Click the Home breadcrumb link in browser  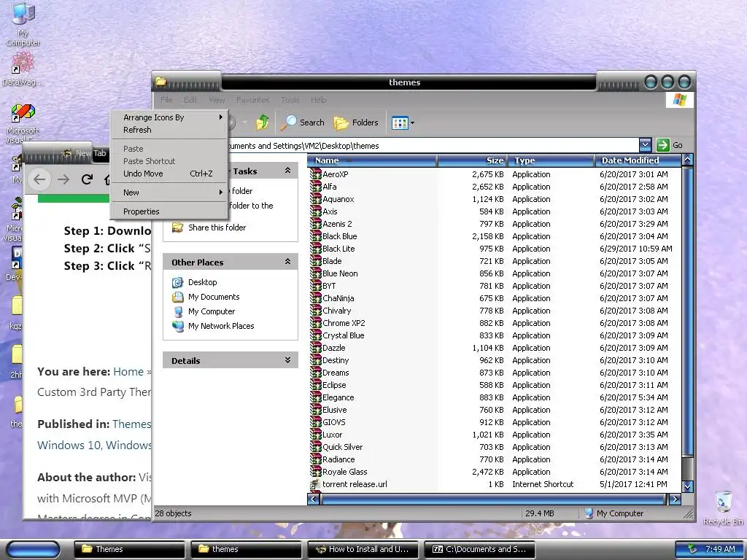point(128,371)
